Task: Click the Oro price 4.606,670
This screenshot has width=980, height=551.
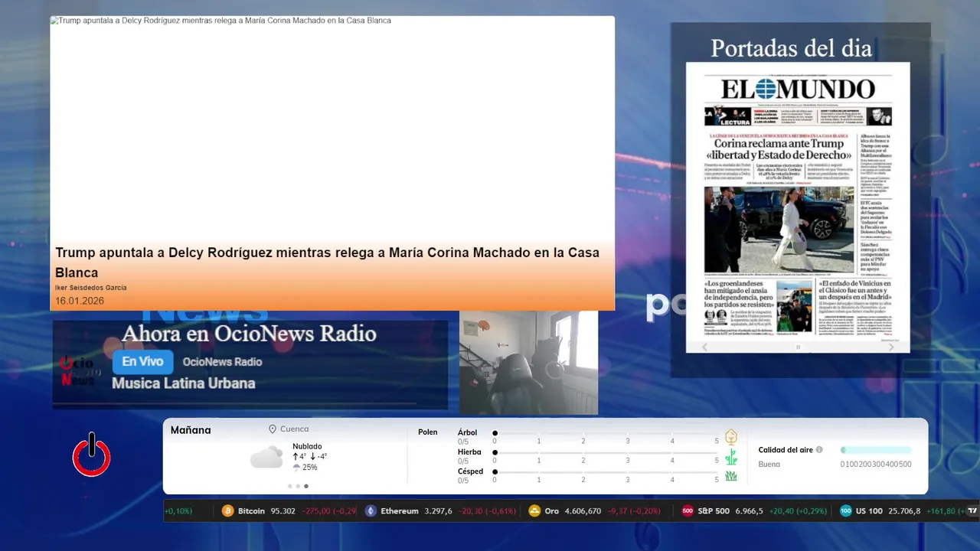Action: coord(583,511)
